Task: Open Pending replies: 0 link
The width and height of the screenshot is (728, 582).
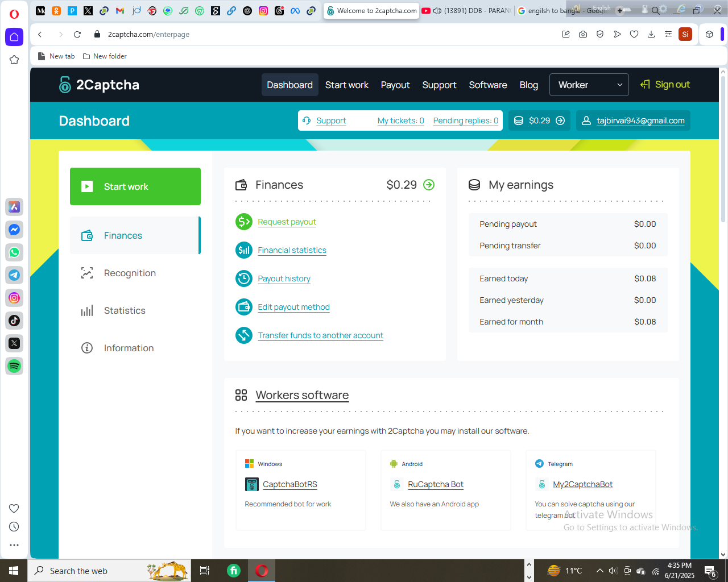Action: [x=466, y=120]
